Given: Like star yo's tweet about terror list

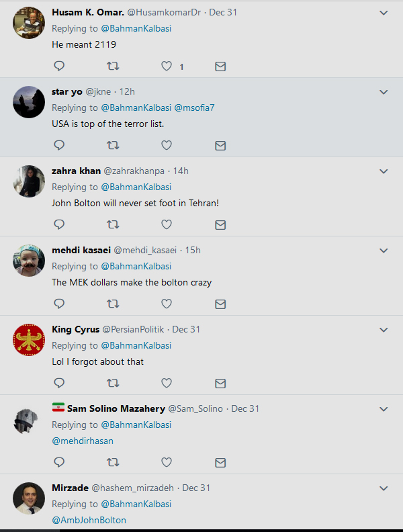Looking at the screenshot, I should coord(167,145).
